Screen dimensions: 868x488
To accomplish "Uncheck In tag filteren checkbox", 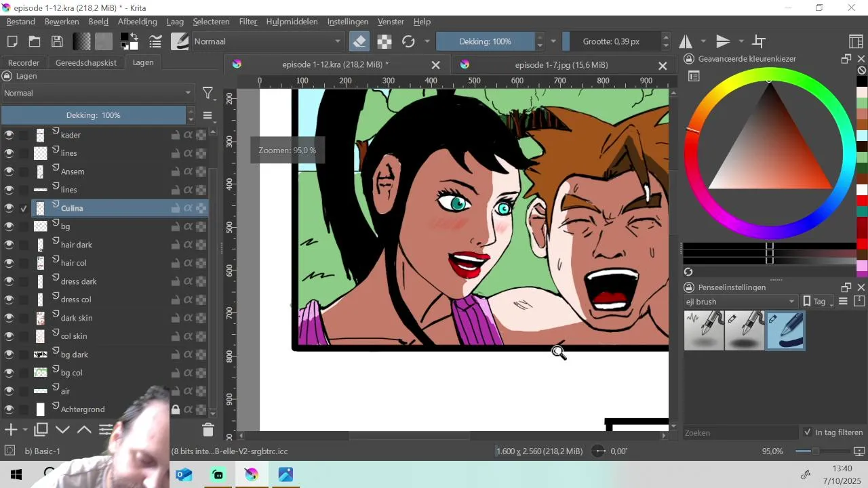I will tap(807, 432).
